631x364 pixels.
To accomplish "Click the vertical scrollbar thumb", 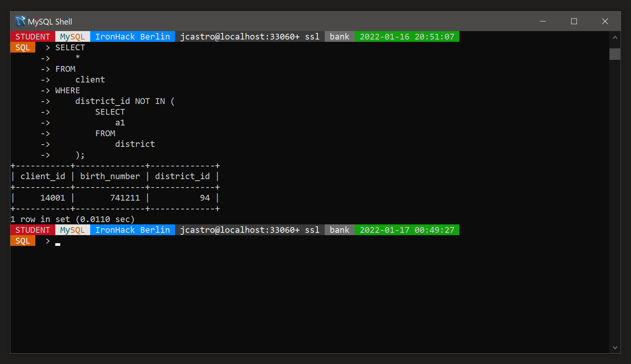I will tap(615, 54).
